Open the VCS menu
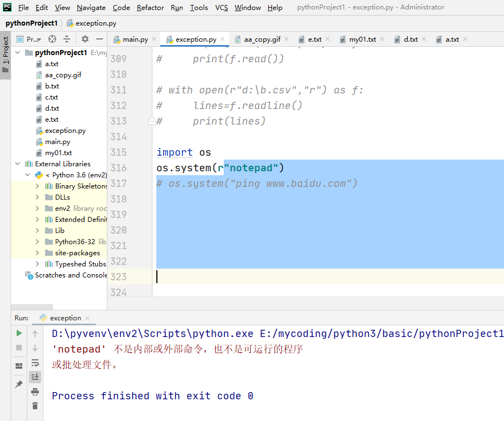The width and height of the screenshot is (504, 421). (221, 7)
